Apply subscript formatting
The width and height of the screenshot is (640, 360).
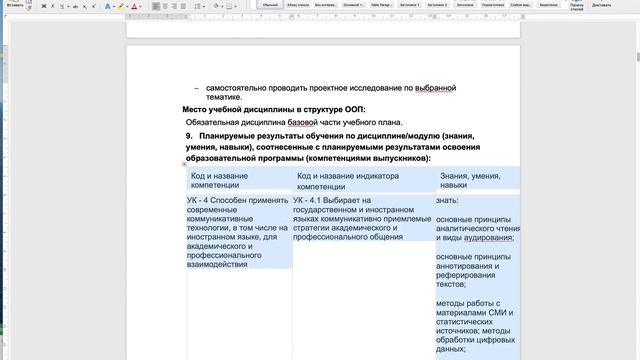(84, 6)
